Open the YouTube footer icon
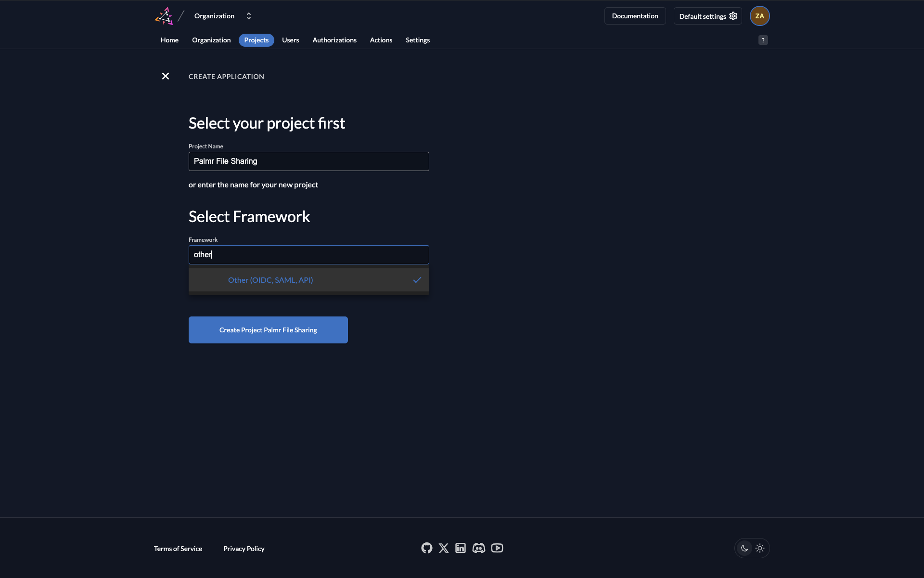The image size is (924, 578). [x=497, y=548]
